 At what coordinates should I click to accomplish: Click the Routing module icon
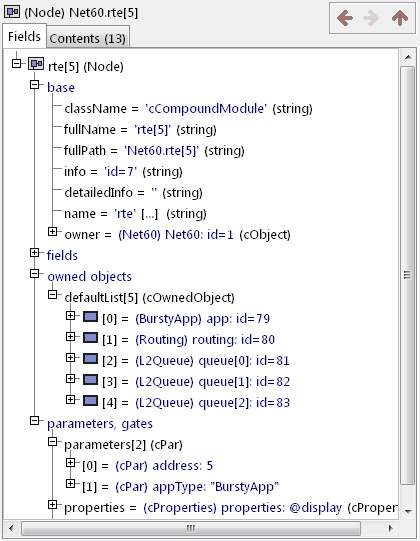[x=90, y=337]
